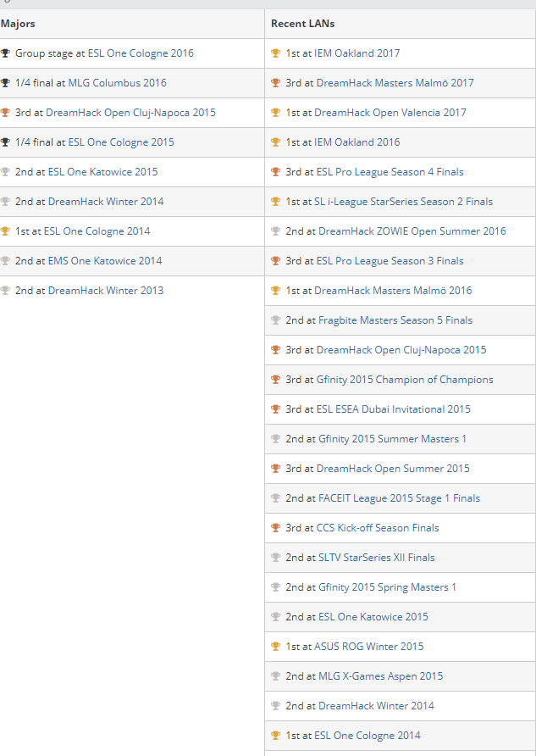Viewport: 536px width, 756px height.
Task: Click bronze trophy beside CCS Kick-off Season Finals
Action: [x=275, y=527]
